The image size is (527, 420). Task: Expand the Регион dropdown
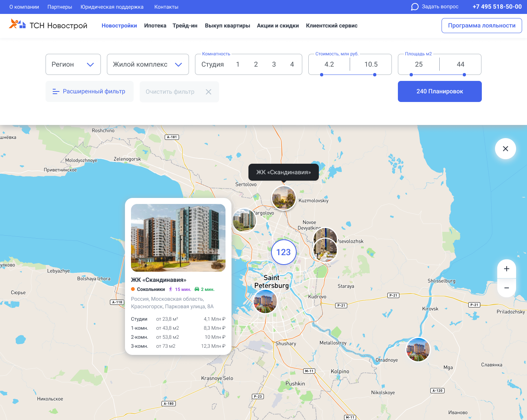[73, 64]
